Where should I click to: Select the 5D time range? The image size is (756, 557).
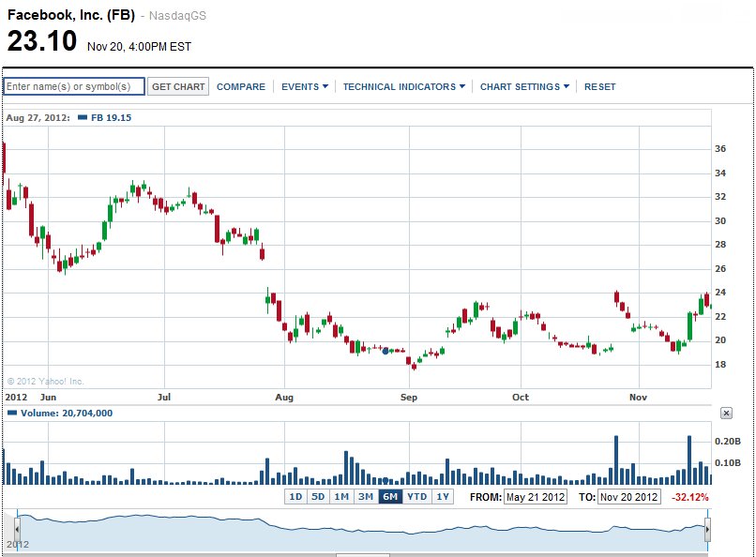[318, 496]
